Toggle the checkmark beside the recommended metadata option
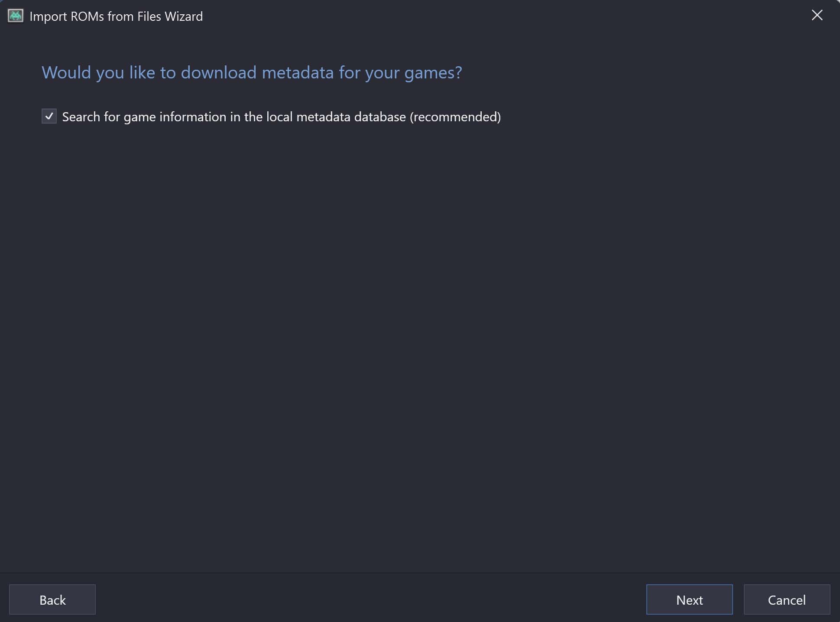Viewport: 840px width, 622px height. coord(49,116)
